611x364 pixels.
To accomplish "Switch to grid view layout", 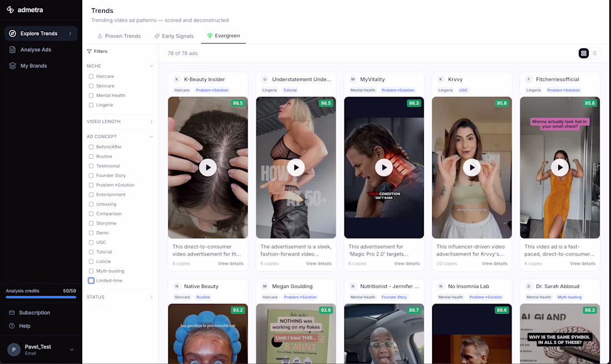I will (584, 53).
